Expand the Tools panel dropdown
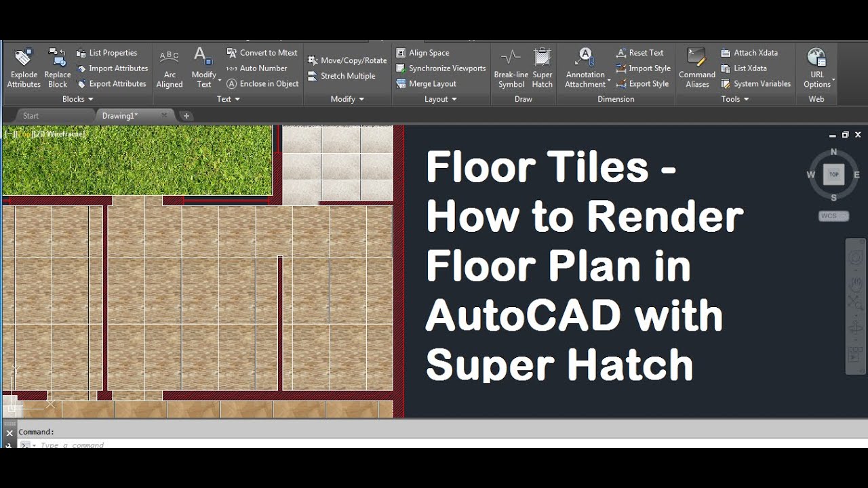 click(735, 99)
